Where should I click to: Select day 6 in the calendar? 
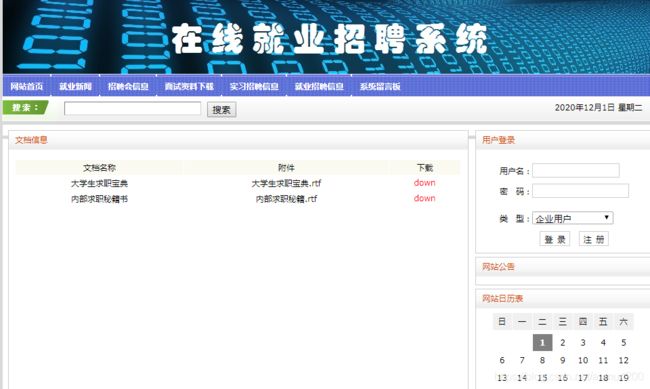click(502, 360)
